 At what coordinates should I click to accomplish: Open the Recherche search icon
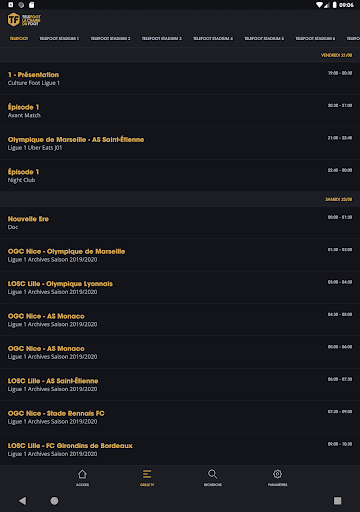pyautogui.click(x=213, y=478)
